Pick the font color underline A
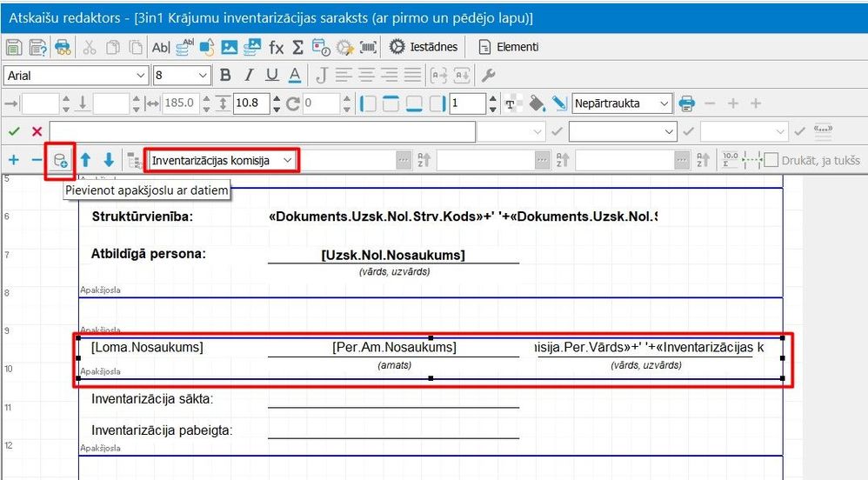This screenshot has width=868, height=480. pos(295,75)
